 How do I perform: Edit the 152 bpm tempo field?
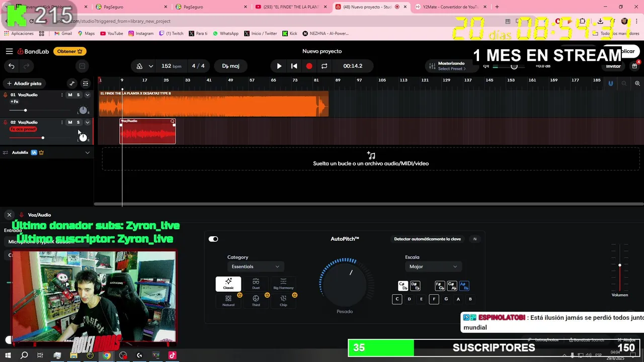coord(171,66)
